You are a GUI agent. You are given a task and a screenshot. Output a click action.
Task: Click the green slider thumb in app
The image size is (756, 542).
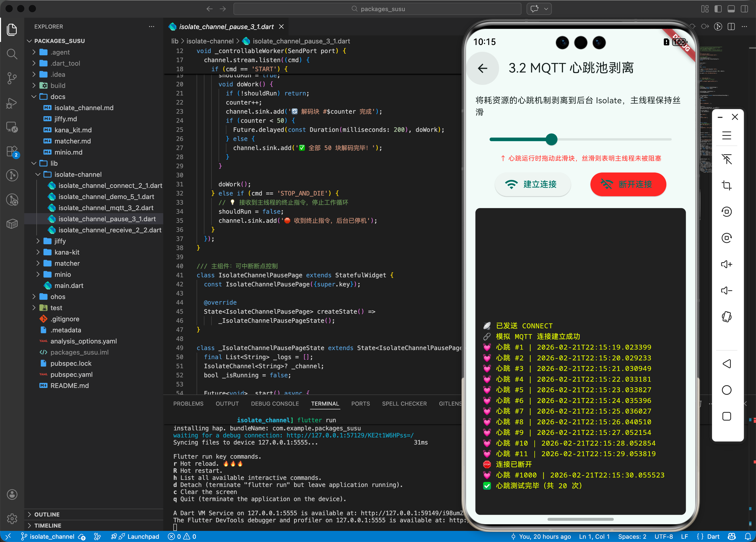551,139
